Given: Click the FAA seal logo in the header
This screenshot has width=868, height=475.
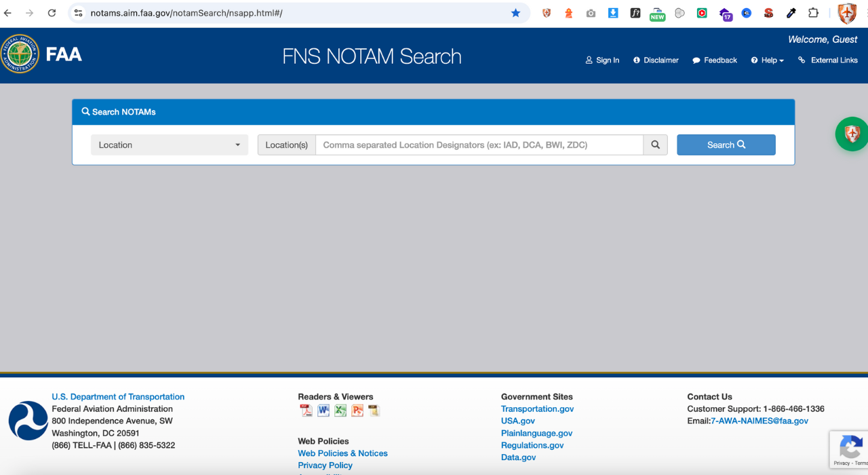Looking at the screenshot, I should 20,54.
